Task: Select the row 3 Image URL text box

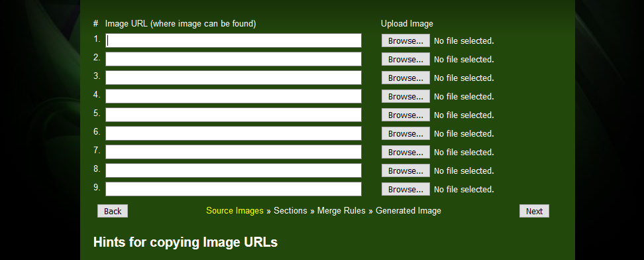Action: pyautogui.click(x=233, y=78)
